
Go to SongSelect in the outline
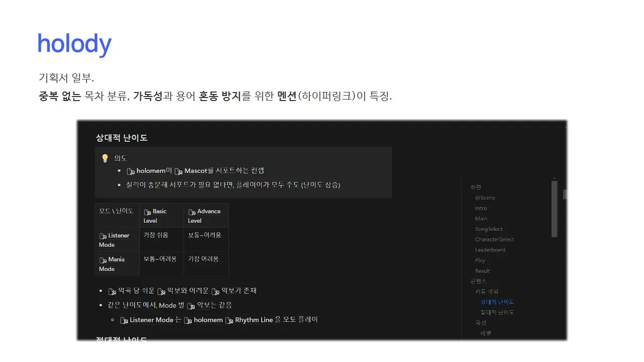pos(489,229)
